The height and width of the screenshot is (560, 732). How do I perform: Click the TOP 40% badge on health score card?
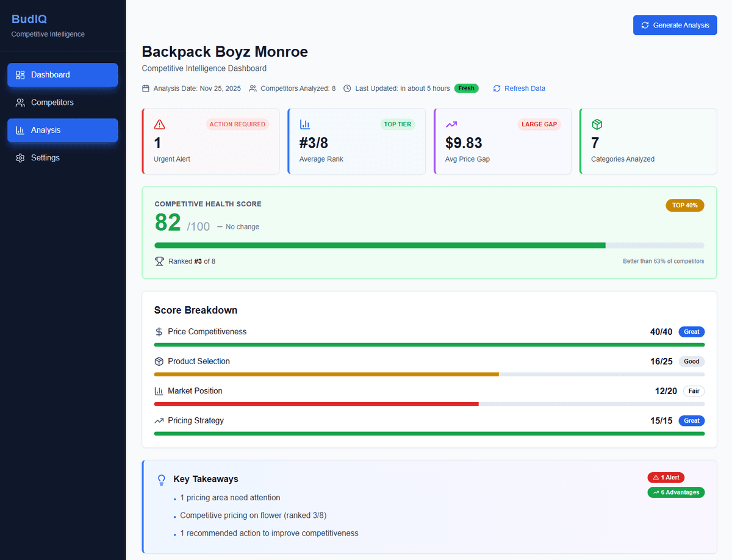684,206
